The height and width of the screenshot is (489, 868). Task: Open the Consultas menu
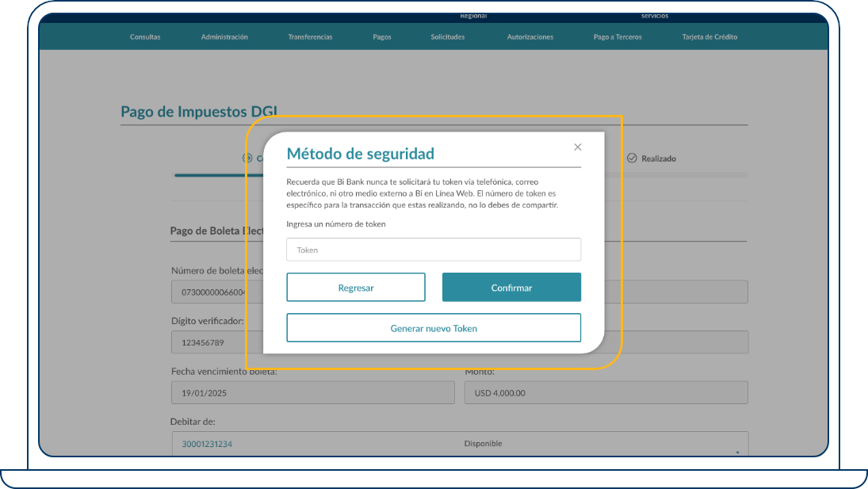point(146,36)
